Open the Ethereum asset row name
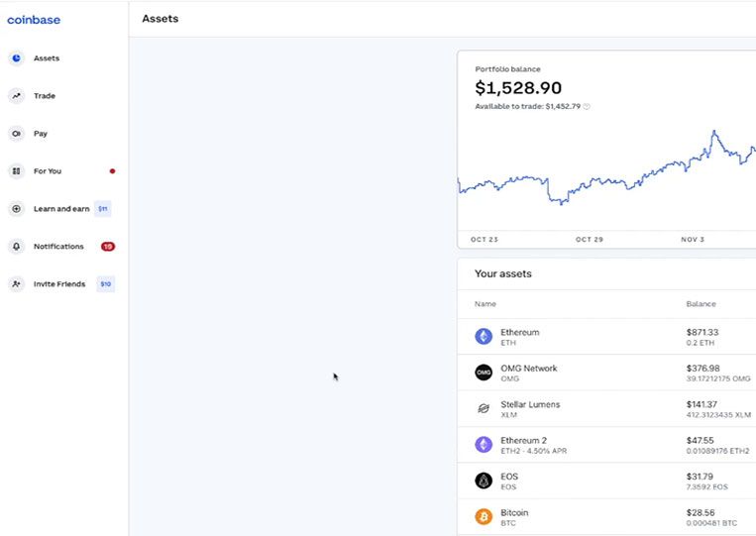 point(520,332)
